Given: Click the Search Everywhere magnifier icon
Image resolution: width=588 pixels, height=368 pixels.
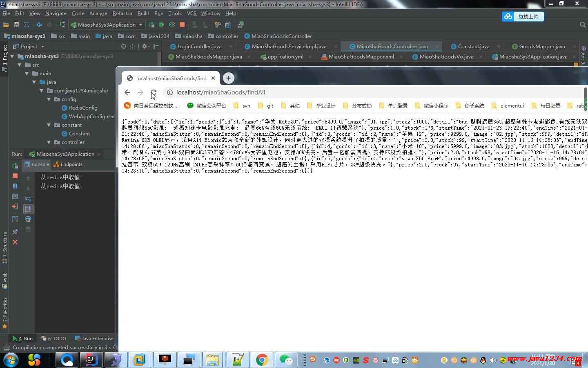Looking at the screenshot, I should tap(583, 25).
